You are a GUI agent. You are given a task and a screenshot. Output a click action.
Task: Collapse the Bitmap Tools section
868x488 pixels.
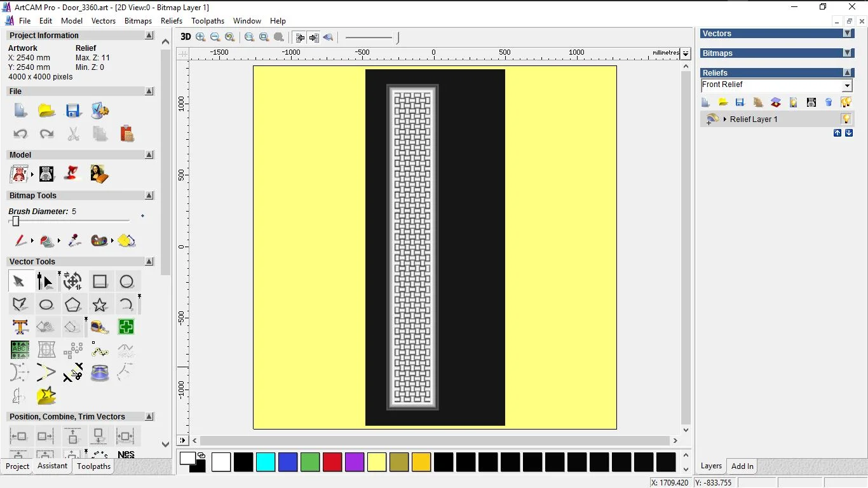point(149,196)
